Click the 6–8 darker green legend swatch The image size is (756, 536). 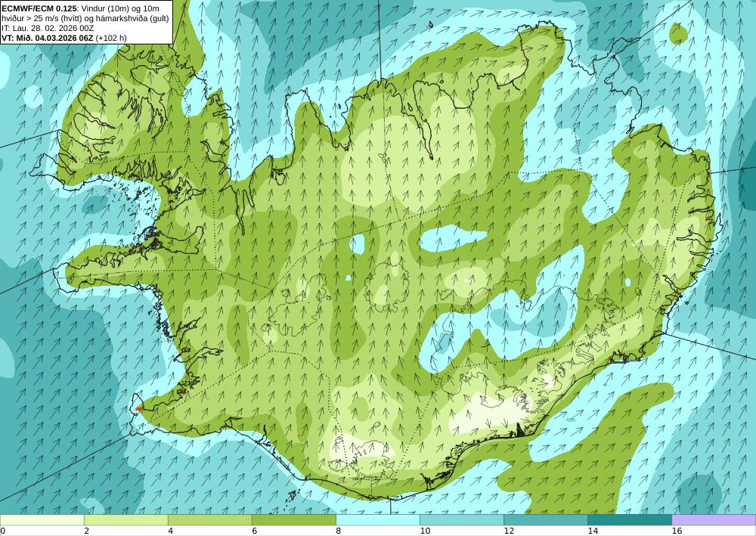click(293, 520)
